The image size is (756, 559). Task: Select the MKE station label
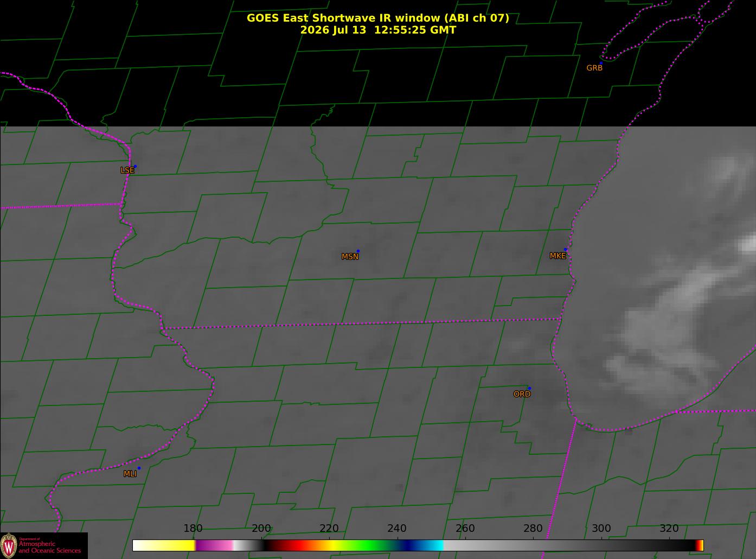click(558, 256)
